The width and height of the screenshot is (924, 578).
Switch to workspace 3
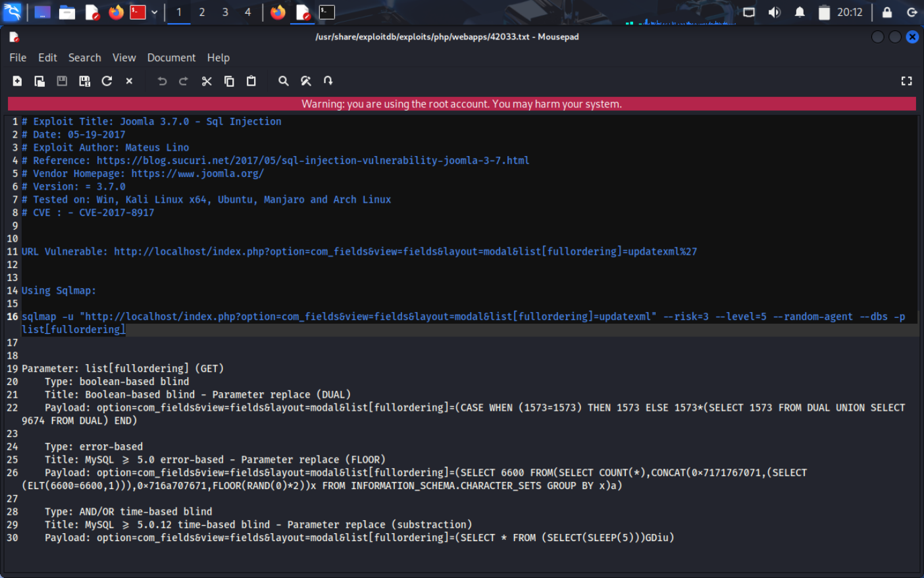point(225,13)
